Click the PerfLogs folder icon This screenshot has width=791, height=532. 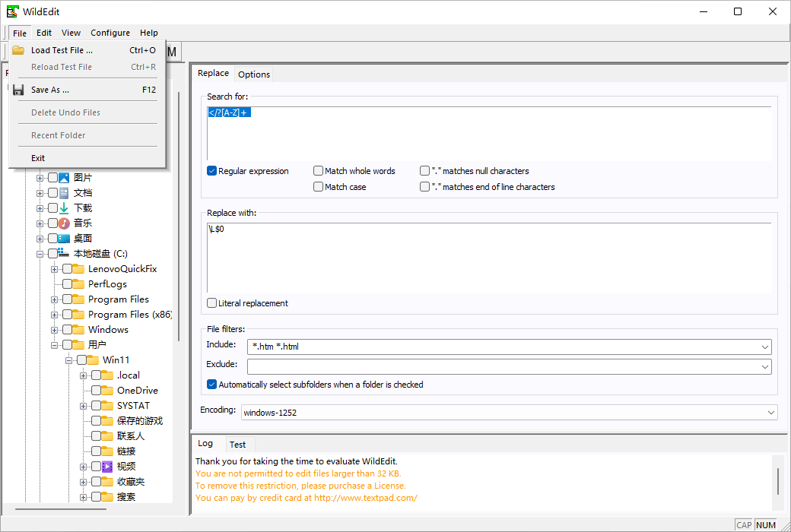[78, 284]
